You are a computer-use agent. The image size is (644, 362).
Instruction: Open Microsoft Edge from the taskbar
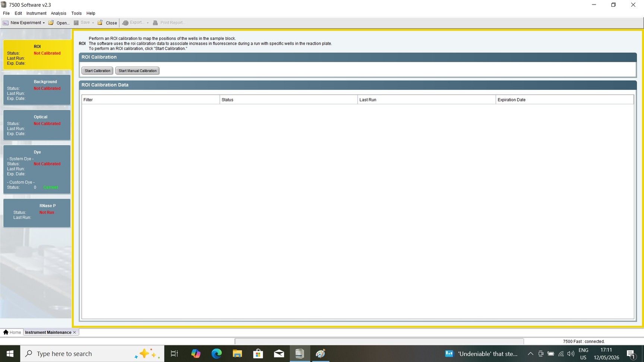point(217,353)
